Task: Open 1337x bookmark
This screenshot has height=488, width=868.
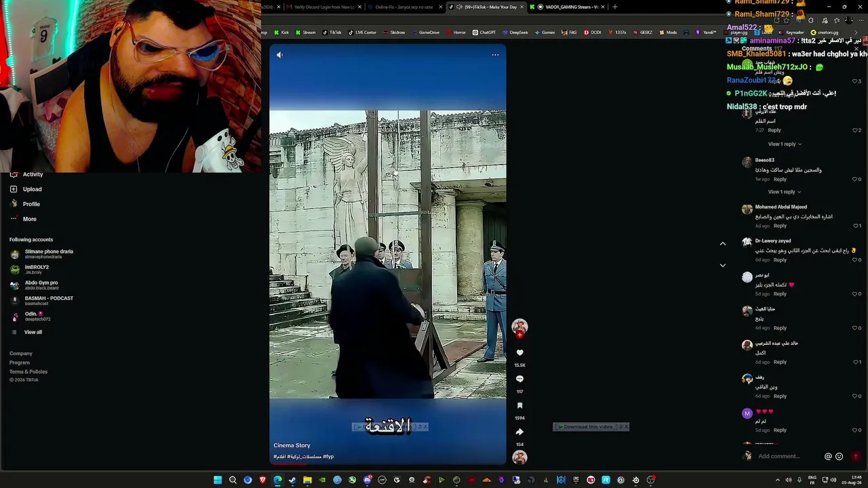Action: (x=617, y=33)
